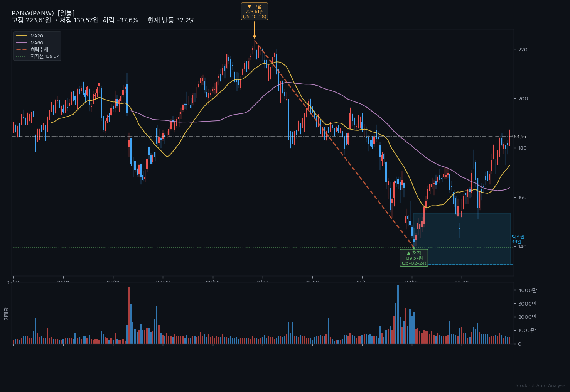Select the MA60 legend label
570x392 pixels.
tap(37, 43)
